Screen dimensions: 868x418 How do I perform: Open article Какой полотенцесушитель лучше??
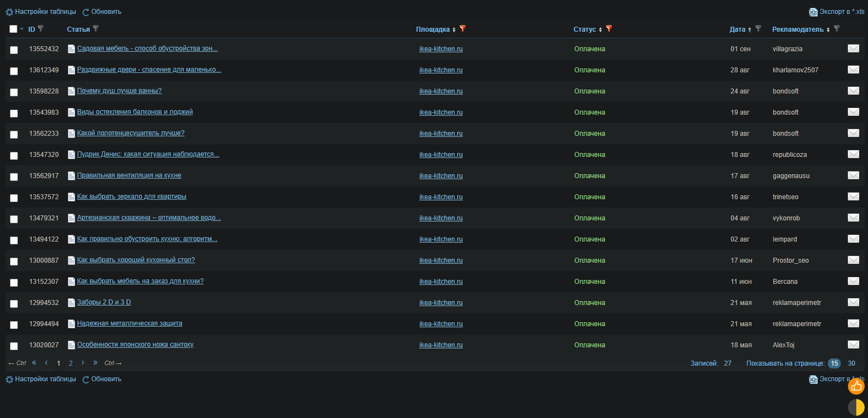point(131,133)
